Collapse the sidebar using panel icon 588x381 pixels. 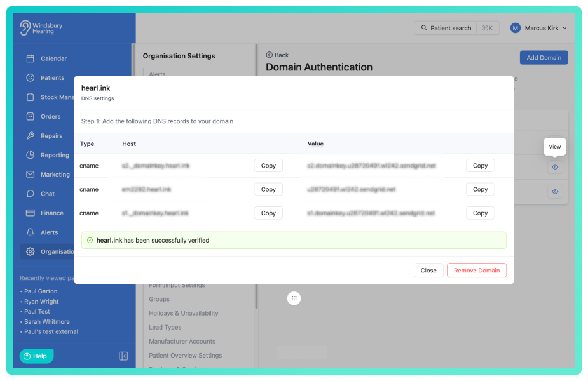pyautogui.click(x=123, y=356)
